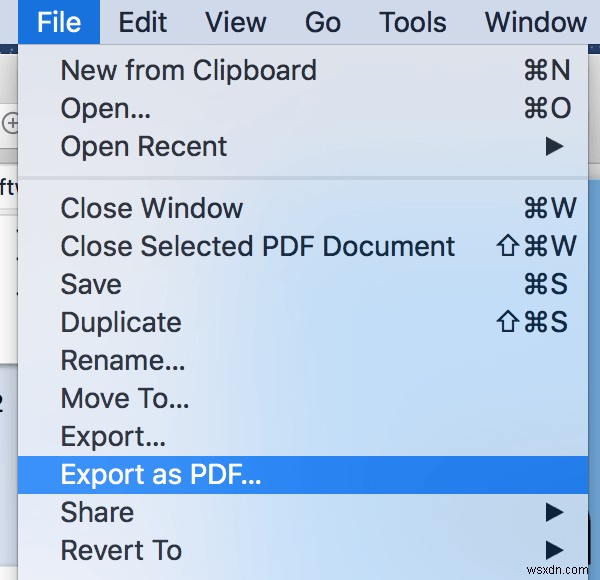Open the Go menu
This screenshot has width=600, height=580.
pos(323,22)
